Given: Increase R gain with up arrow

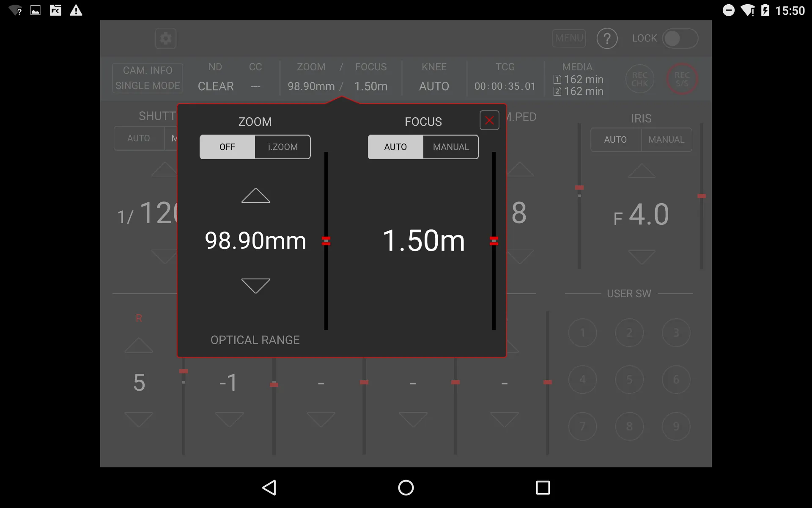Looking at the screenshot, I should coord(139,345).
